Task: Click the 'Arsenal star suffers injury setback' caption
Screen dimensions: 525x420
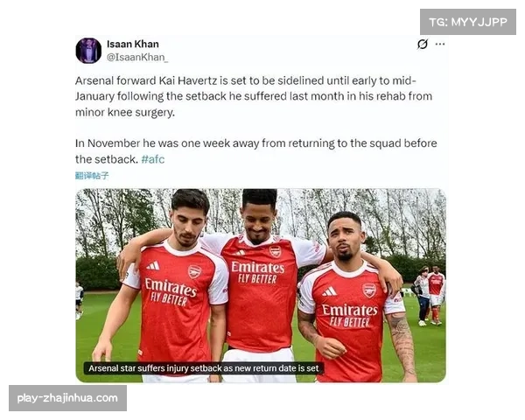Action: (x=204, y=368)
